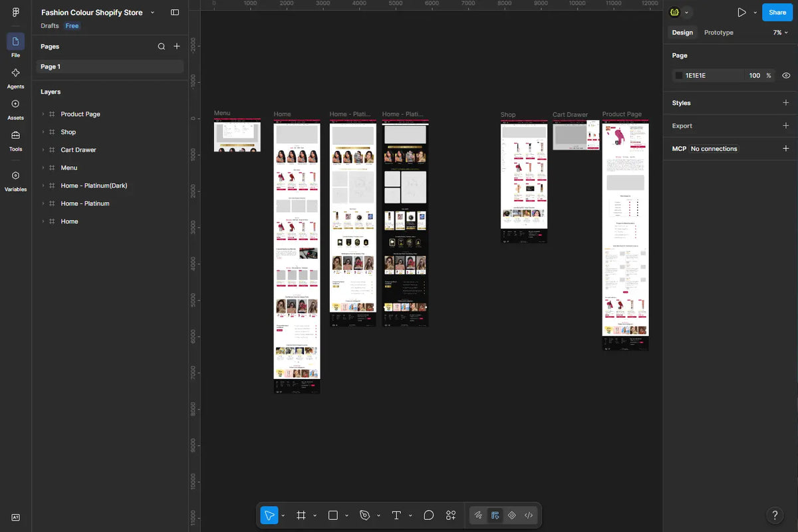Viewport: 798px width, 532px height.
Task: Toggle the sidebar collapse panel icon
Action: [175, 13]
